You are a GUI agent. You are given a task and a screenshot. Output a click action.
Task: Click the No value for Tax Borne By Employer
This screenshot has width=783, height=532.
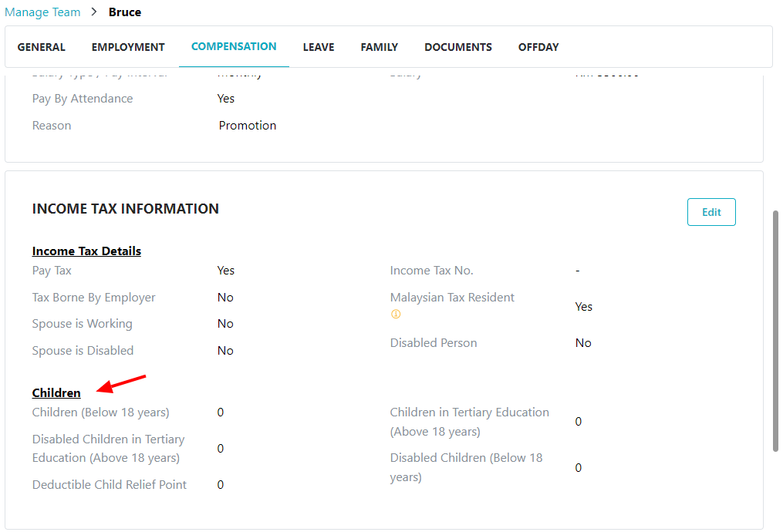225,298
